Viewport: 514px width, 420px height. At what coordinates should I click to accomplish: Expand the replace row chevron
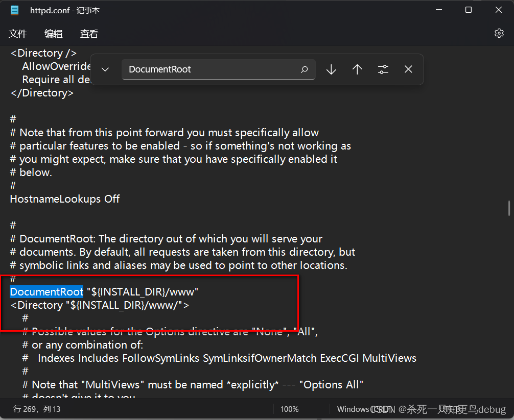[x=105, y=69]
